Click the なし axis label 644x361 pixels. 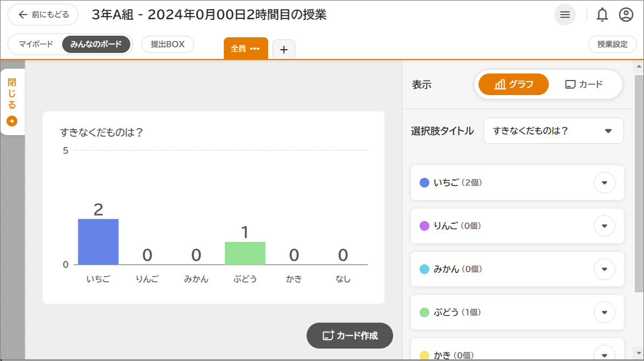pyautogui.click(x=343, y=279)
